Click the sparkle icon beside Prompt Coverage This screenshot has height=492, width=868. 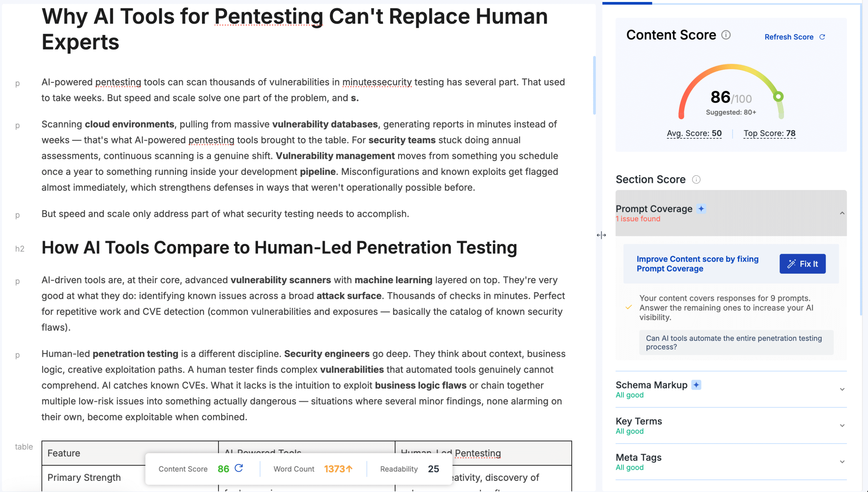point(701,209)
